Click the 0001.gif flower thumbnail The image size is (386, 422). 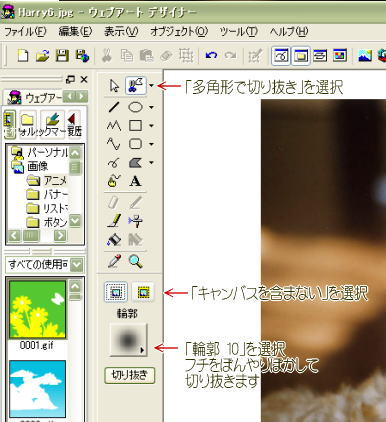click(37, 310)
